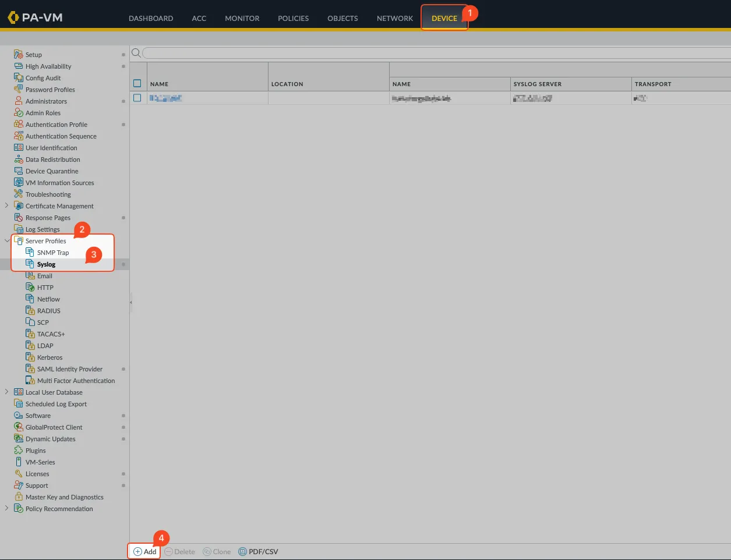Expand the Certificate Management tree node
This screenshot has width=731, height=560.
pos(6,205)
